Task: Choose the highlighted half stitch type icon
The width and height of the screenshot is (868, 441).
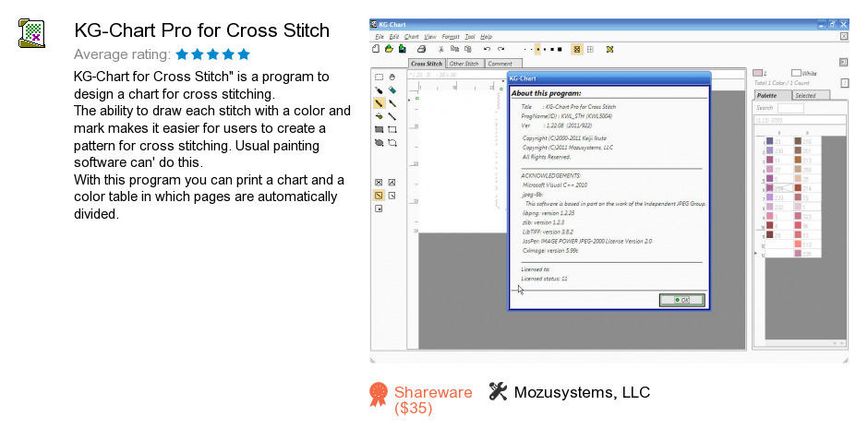Action: (x=380, y=196)
